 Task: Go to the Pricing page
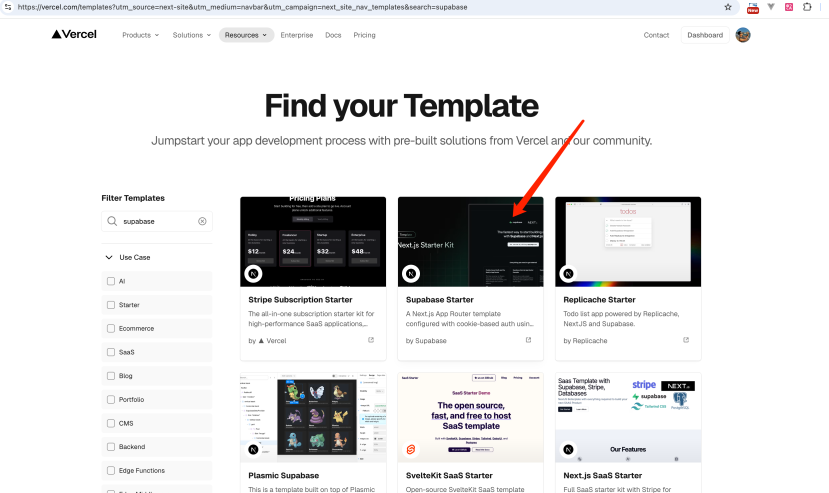click(x=364, y=35)
